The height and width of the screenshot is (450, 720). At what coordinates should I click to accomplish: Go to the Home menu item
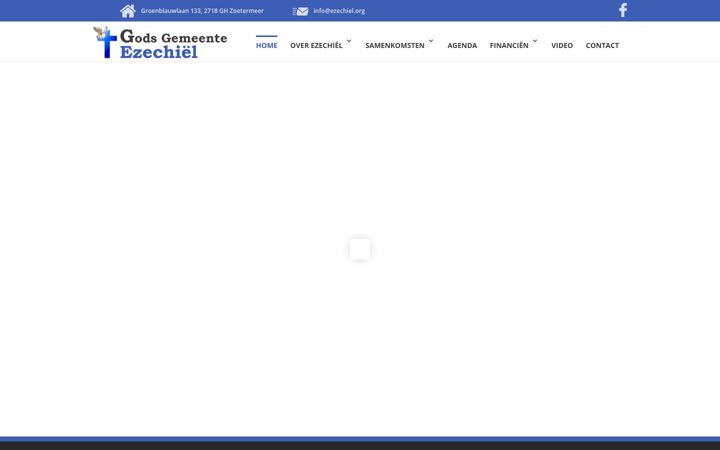pyautogui.click(x=266, y=45)
